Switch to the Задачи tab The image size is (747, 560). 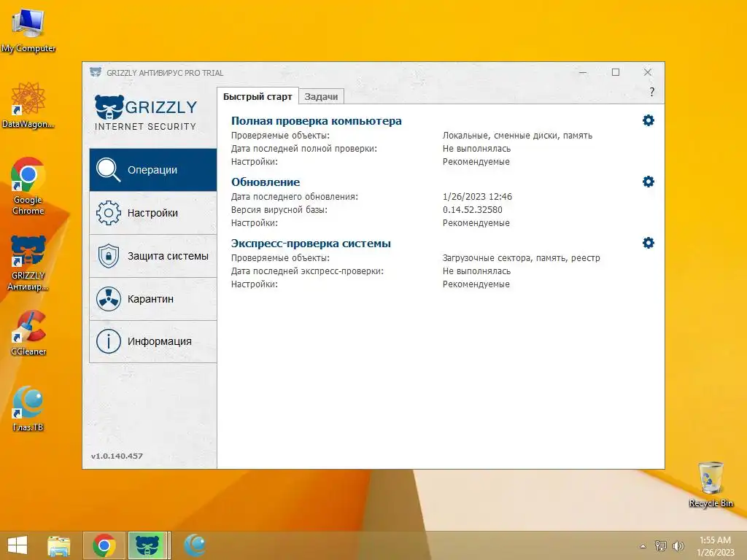321,97
